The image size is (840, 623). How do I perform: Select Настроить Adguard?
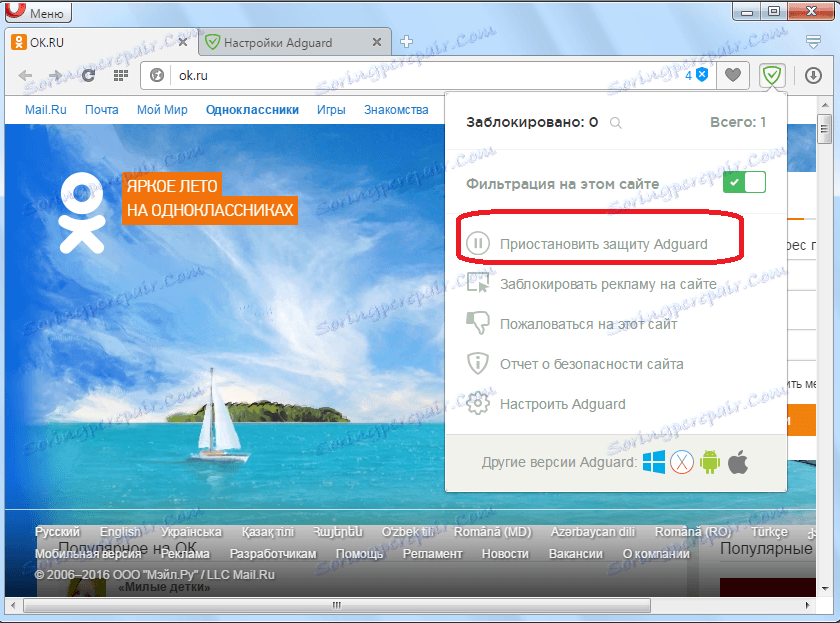point(546,404)
